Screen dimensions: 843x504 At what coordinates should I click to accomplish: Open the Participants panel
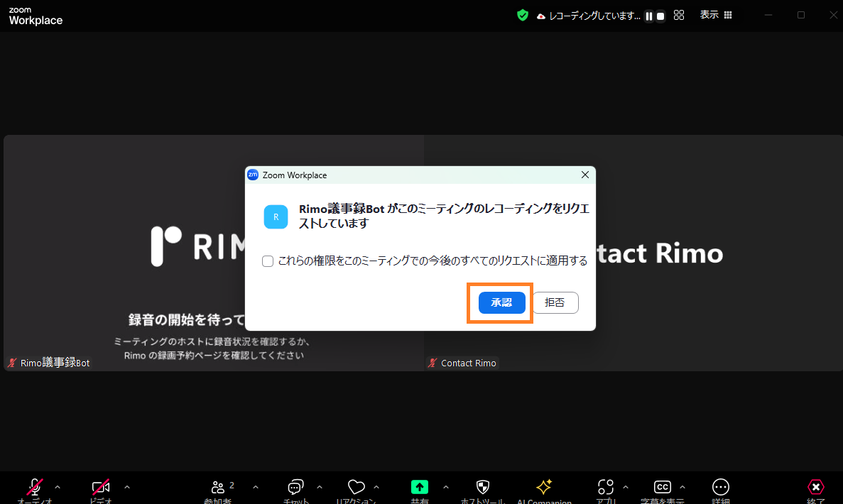click(217, 488)
